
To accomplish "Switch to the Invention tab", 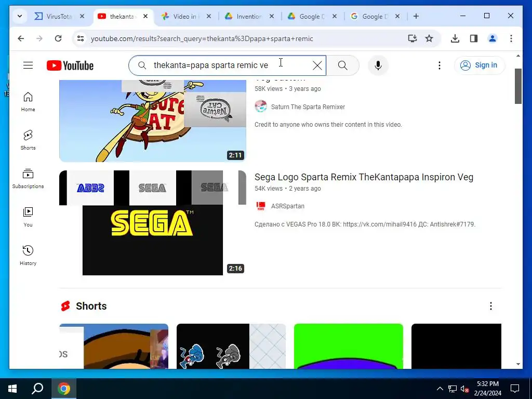I will pos(244,16).
